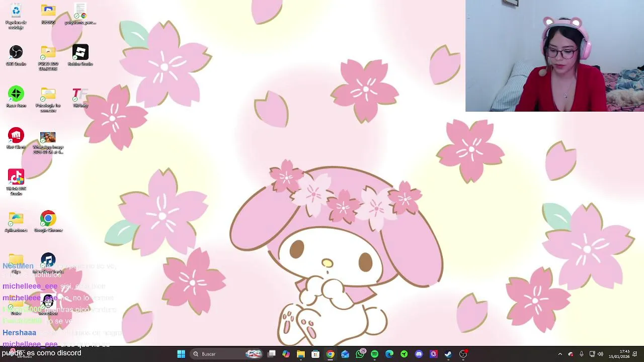Select the WhatsApp Image file thumbnail
The image size is (644, 362).
48,143
